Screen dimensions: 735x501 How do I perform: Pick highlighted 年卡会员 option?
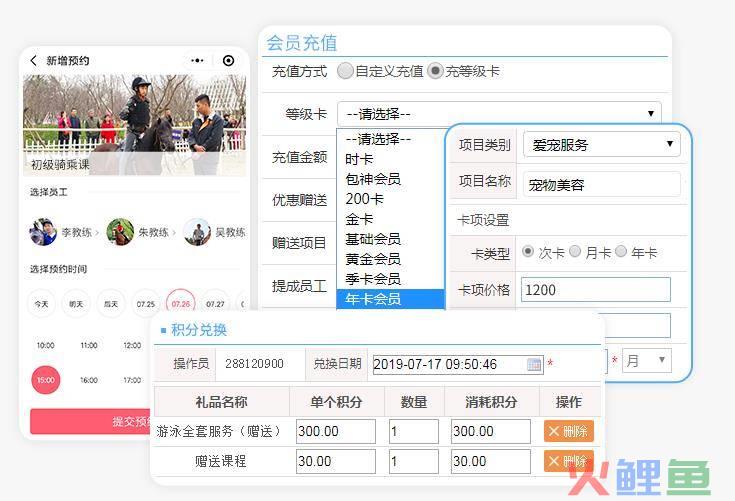tap(390, 299)
